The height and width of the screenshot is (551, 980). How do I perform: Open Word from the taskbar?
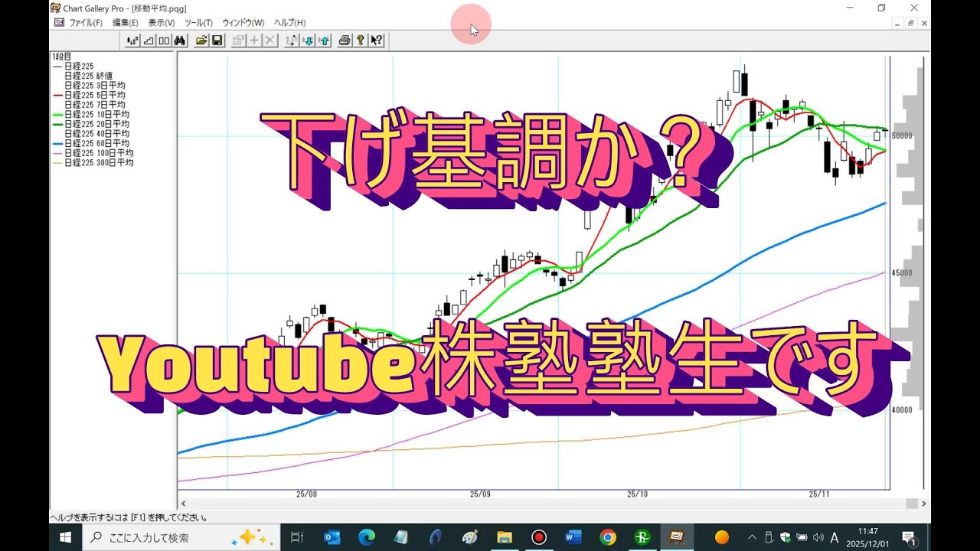573,537
